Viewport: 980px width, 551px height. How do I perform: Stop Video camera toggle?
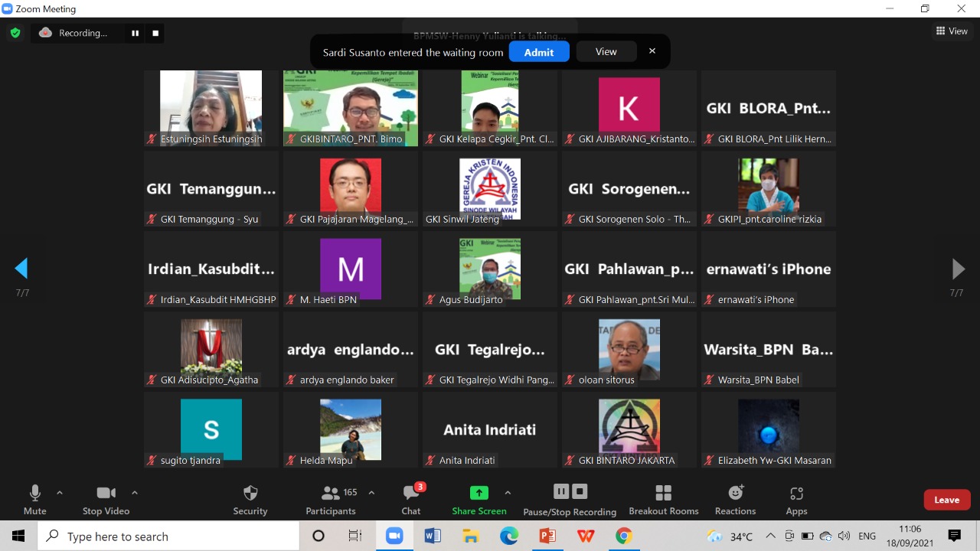click(106, 499)
